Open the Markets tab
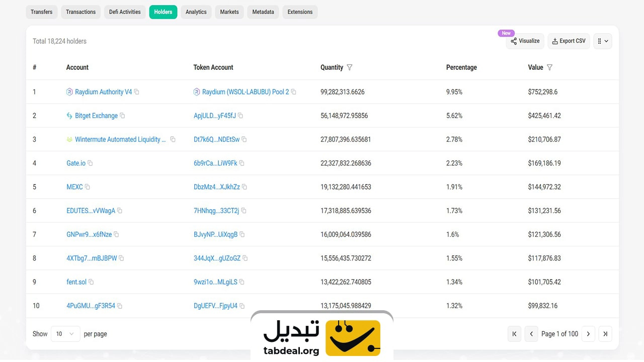Viewport: 644px width, 362px height. coord(229,12)
